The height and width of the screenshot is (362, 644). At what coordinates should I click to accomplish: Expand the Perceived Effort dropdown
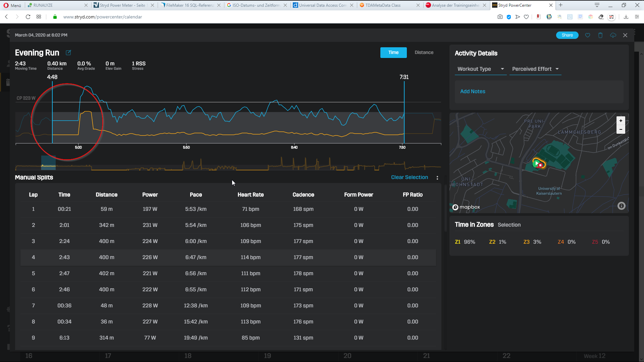[x=535, y=69]
